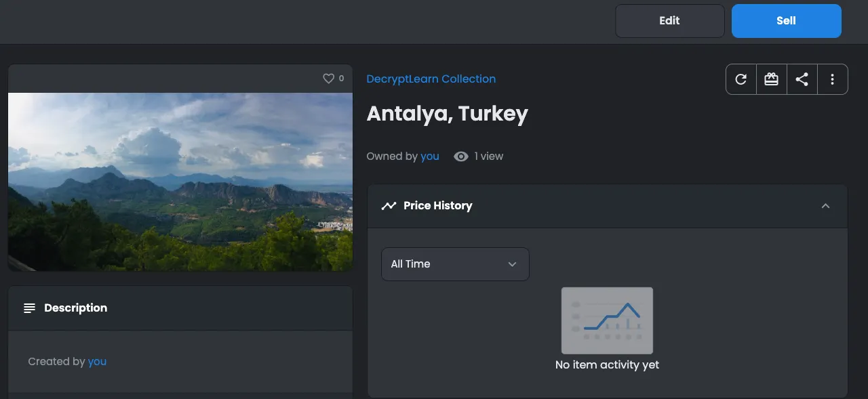This screenshot has height=399, width=868.
Task: Click the "you" link after Created by
Action: (x=97, y=362)
